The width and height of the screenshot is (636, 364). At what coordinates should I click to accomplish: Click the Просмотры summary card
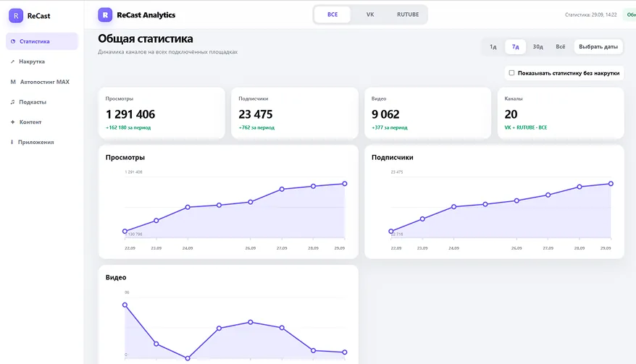pos(162,113)
